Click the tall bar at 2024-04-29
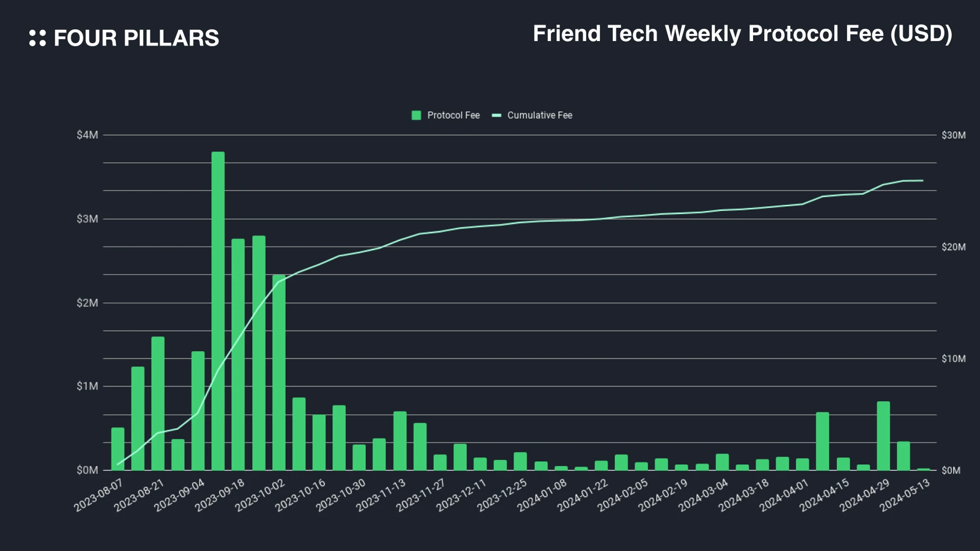Screen dimensions: 980x551 point(883,436)
